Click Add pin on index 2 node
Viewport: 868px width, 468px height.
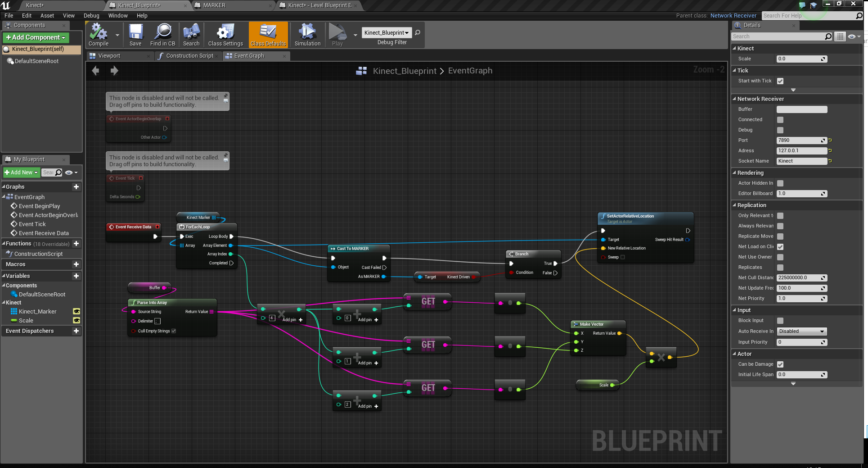(x=368, y=406)
